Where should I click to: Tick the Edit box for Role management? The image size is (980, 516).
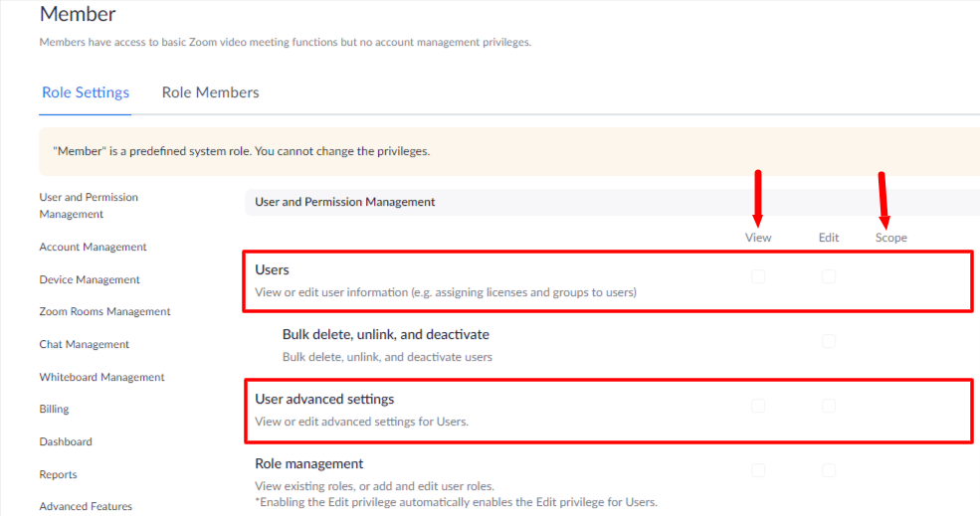point(829,470)
